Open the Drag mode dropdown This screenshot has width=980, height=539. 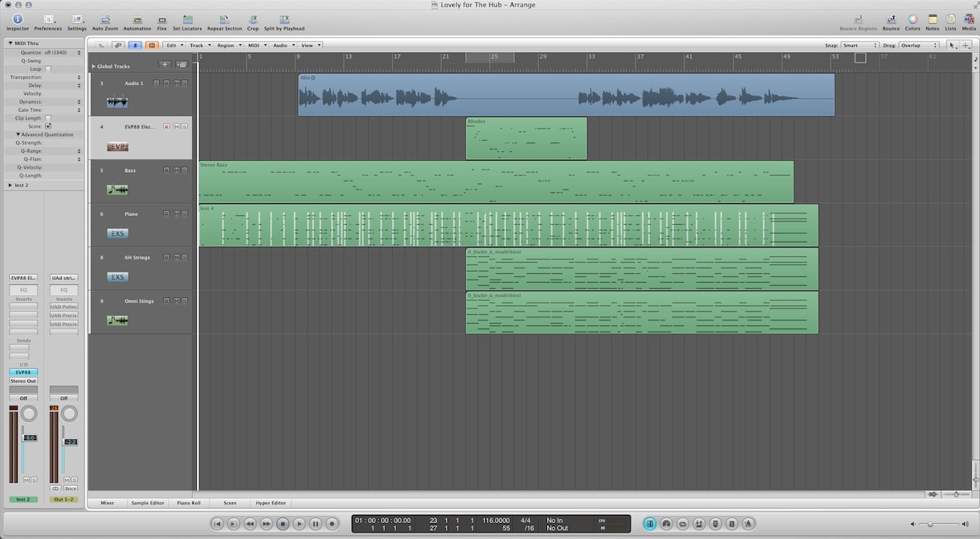point(919,46)
